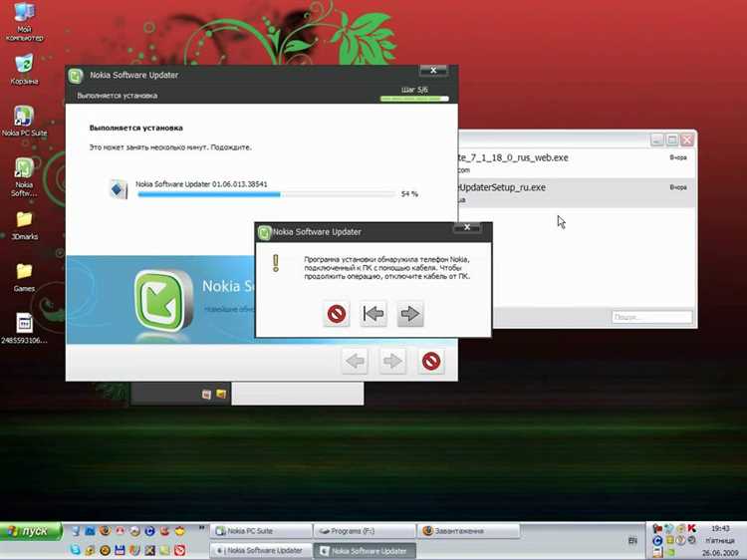Close the small Nokia Software Updater warning dialog
747x560 pixels.
coord(467,227)
